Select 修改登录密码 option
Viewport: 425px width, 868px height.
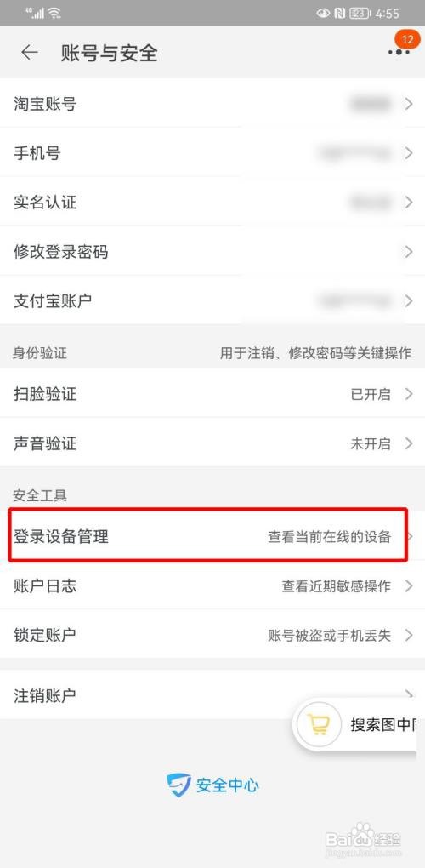(212, 252)
